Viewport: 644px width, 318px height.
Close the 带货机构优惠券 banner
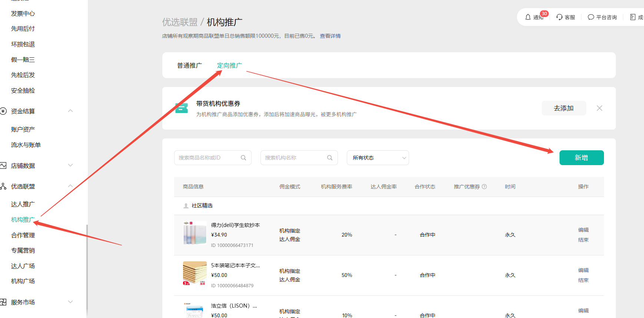click(600, 108)
